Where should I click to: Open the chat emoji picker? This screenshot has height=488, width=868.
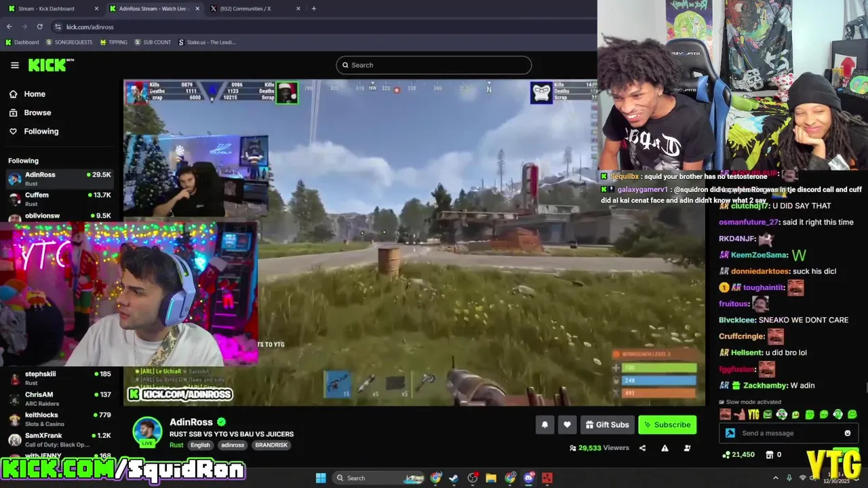tap(848, 433)
